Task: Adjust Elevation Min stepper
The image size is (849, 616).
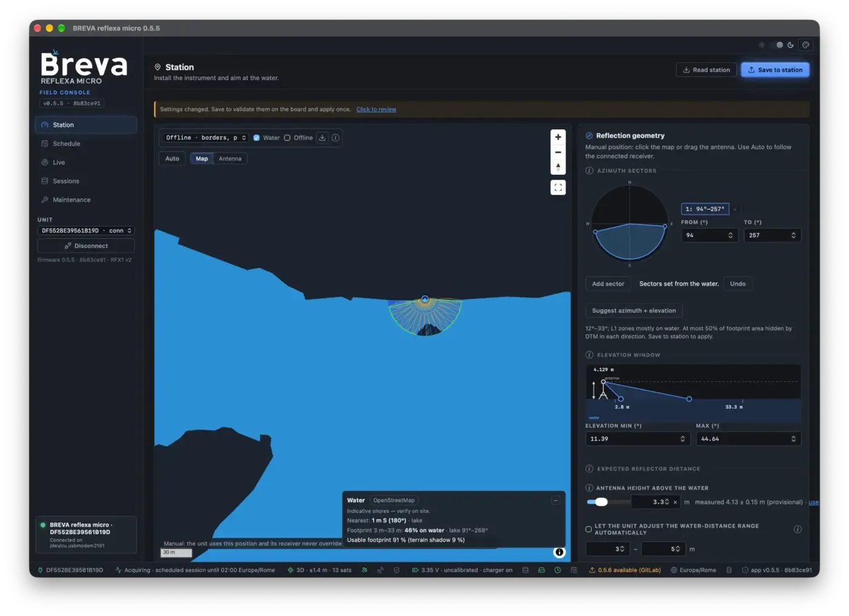Action: [683, 439]
